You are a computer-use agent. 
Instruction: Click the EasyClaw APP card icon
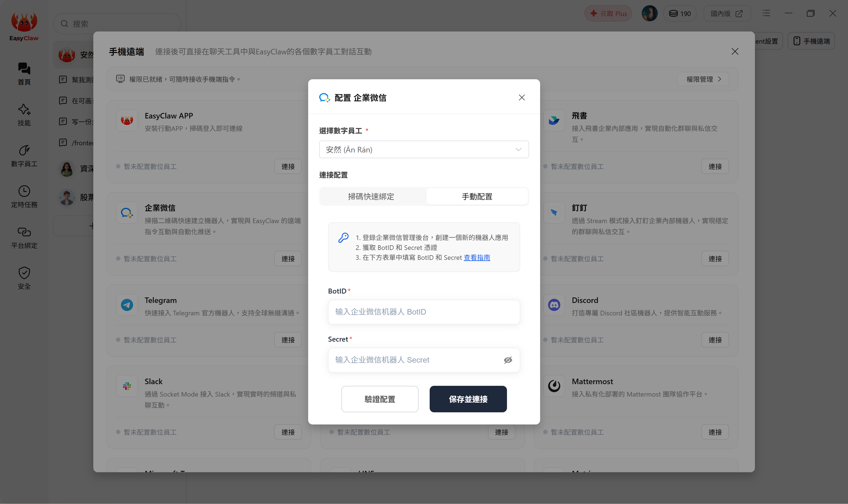pyautogui.click(x=127, y=120)
